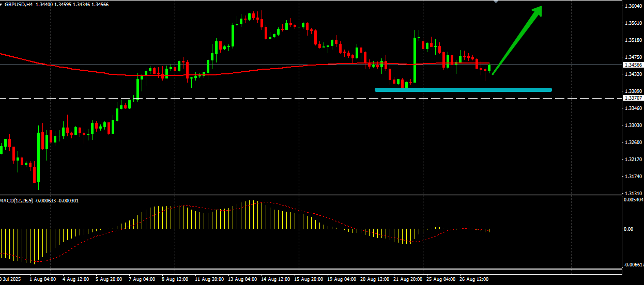This screenshot has width=644, height=285.
Task: Click the GBPUSD,H4 chart title text
Action: [x=19, y=4]
